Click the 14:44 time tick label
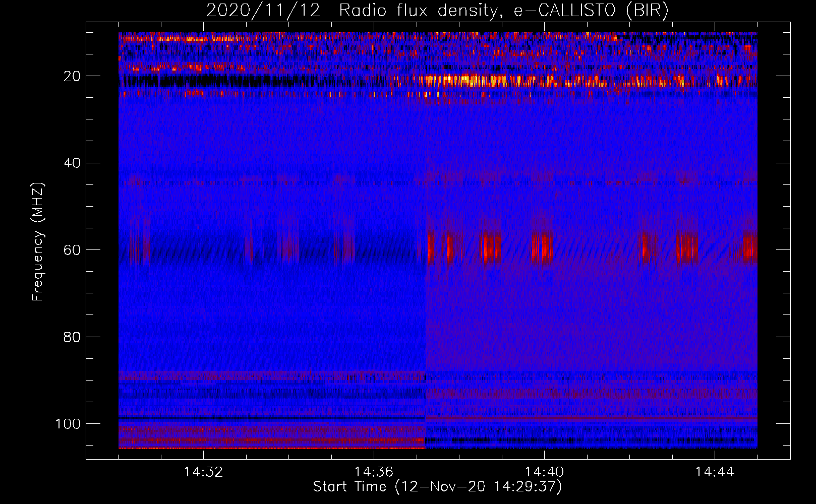The width and height of the screenshot is (816, 504). point(715,472)
